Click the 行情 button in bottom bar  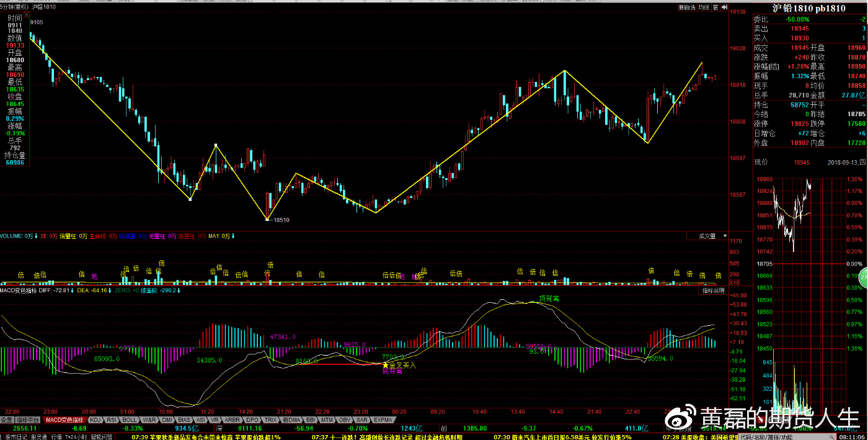coord(56,437)
